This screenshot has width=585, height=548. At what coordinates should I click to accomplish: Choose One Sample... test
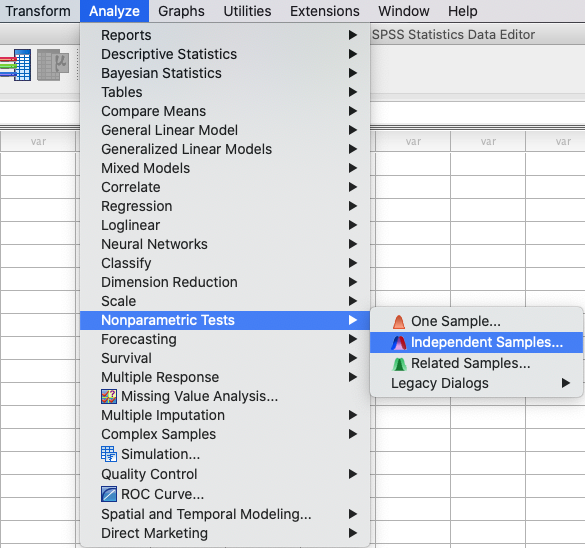[x=476, y=321]
